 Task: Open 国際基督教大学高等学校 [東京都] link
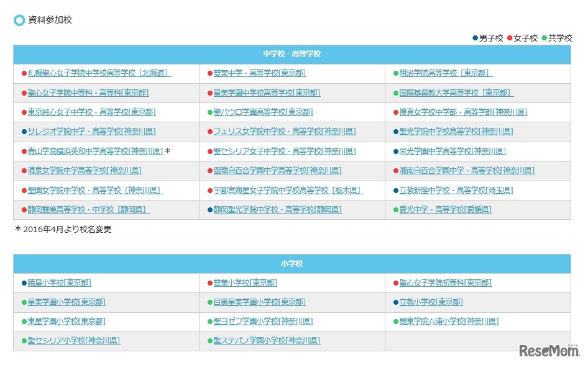coord(456,93)
